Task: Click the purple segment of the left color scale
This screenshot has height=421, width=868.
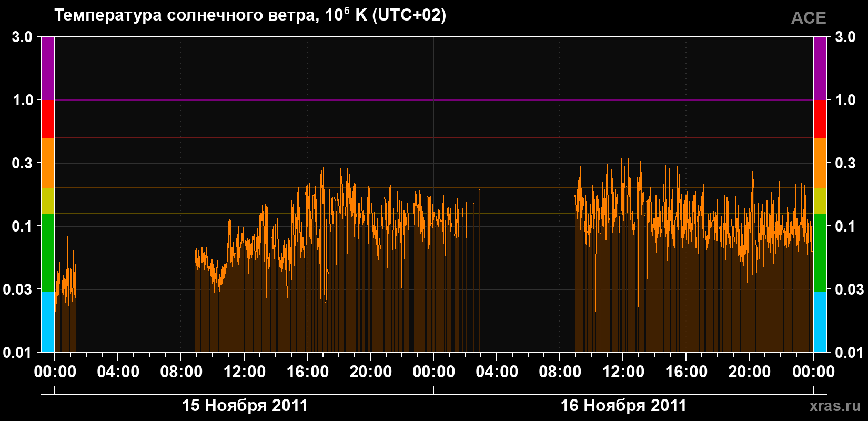Action: 48,68
